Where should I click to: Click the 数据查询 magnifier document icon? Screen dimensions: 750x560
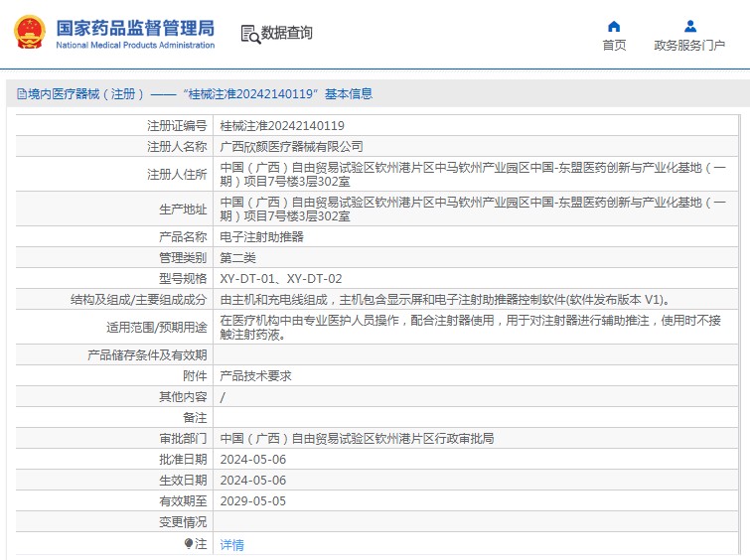249,34
